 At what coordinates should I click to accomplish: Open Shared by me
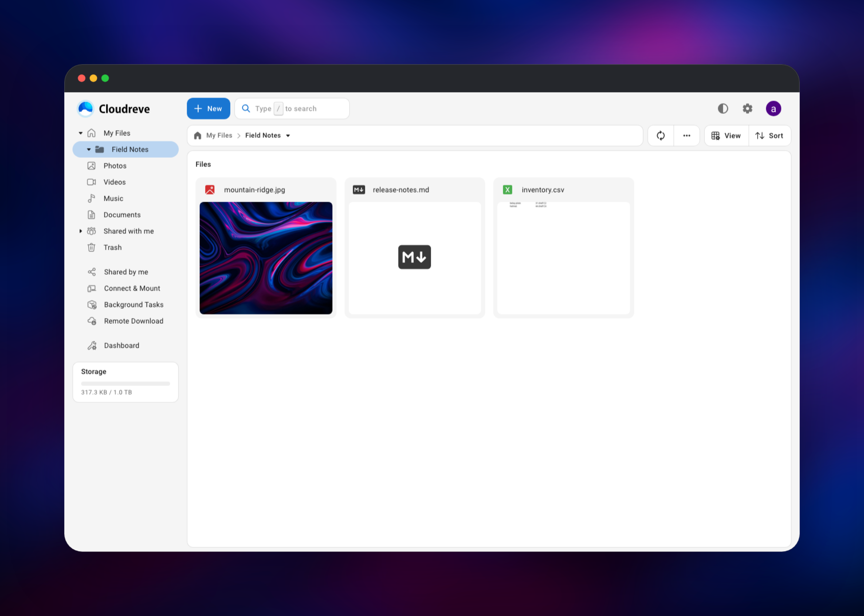coord(126,272)
